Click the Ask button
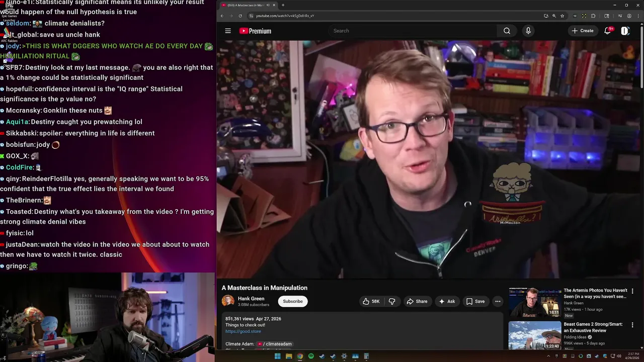The image size is (644, 362). click(447, 301)
